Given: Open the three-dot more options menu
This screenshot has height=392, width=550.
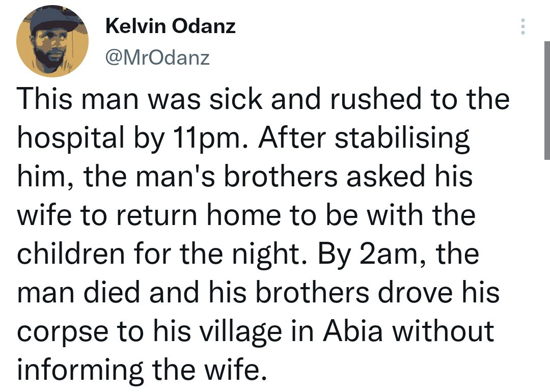Looking at the screenshot, I should [522, 26].
